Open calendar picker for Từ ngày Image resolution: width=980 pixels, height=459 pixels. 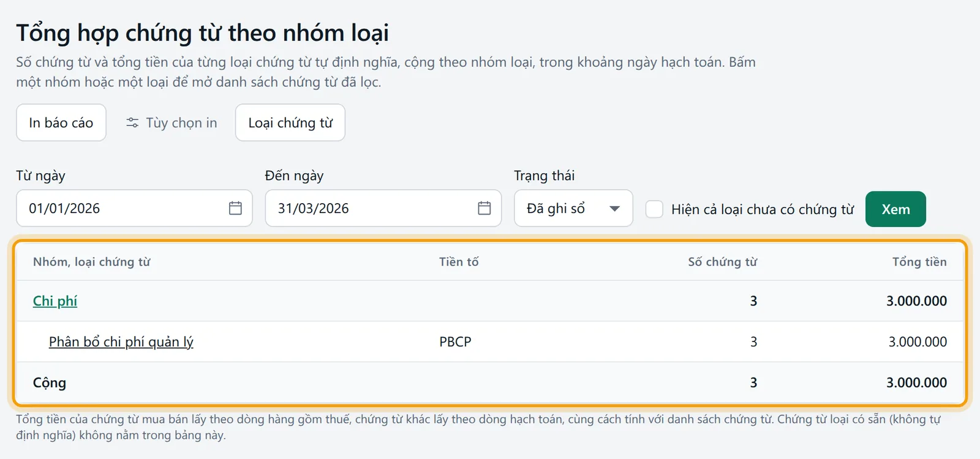pos(235,208)
